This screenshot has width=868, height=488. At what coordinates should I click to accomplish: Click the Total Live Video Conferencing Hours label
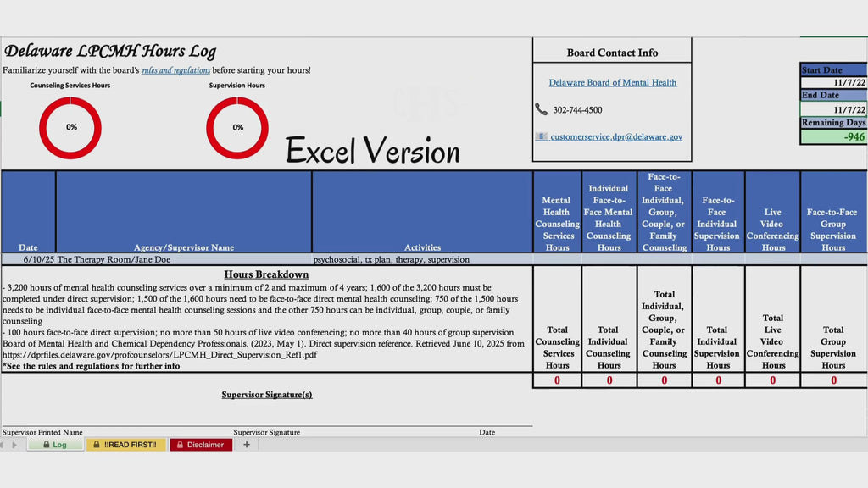(773, 341)
